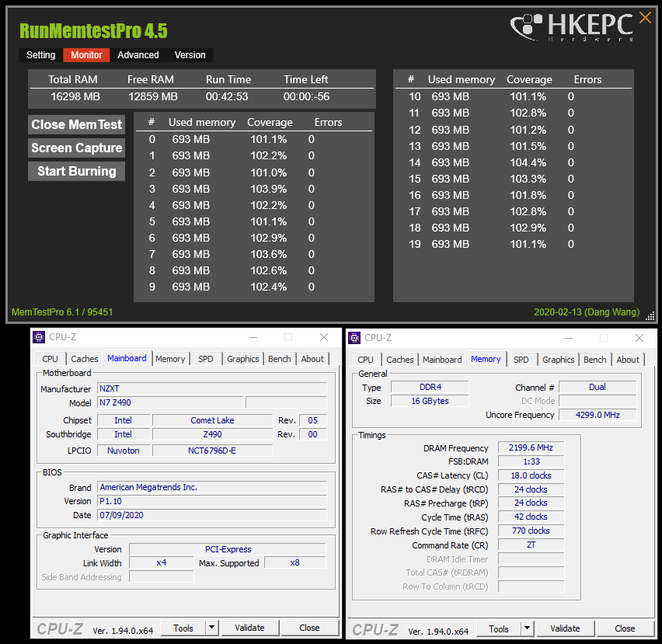Image resolution: width=662 pixels, height=644 pixels.
Task: Select Bench tab in left CPU-Z window
Action: [280, 359]
